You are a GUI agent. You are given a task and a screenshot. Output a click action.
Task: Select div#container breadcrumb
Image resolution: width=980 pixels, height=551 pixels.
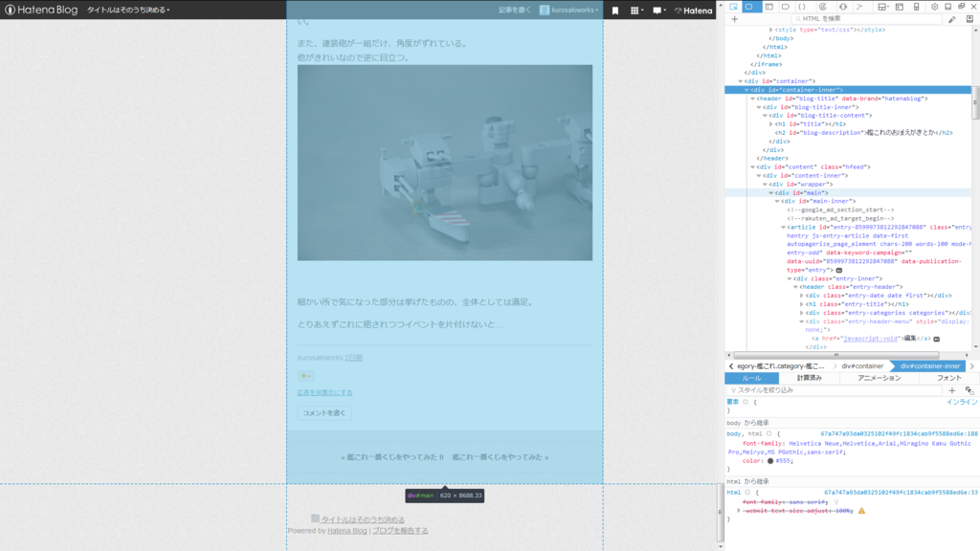click(862, 366)
